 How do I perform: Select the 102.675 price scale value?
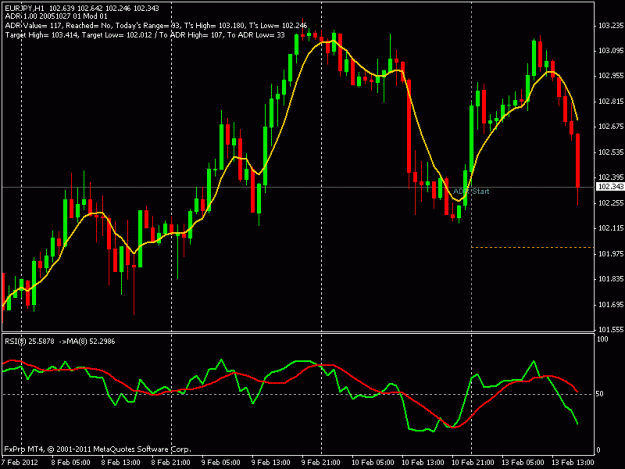tap(611, 127)
